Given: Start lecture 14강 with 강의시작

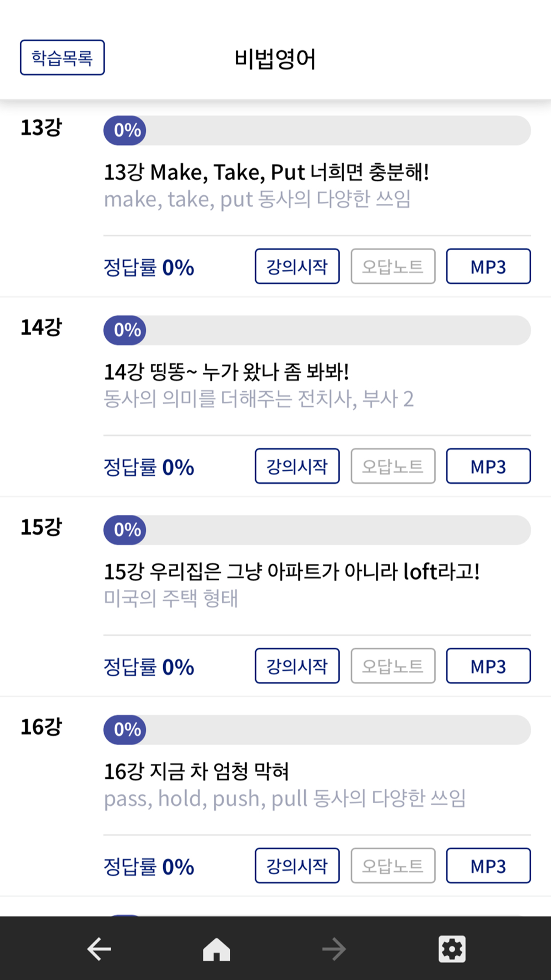Looking at the screenshot, I should (x=297, y=466).
